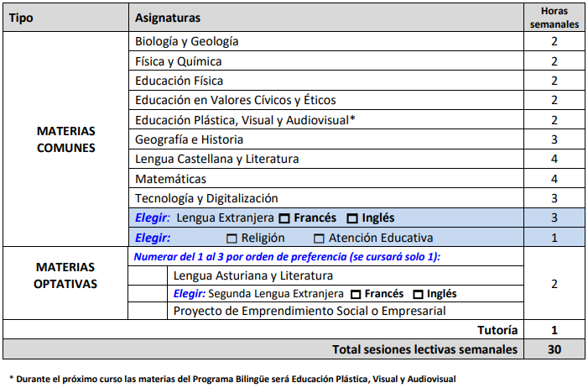Viewport: 588px width, 388px height.
Task: Click the MATERIAS COMUNES cell
Action: (x=66, y=139)
